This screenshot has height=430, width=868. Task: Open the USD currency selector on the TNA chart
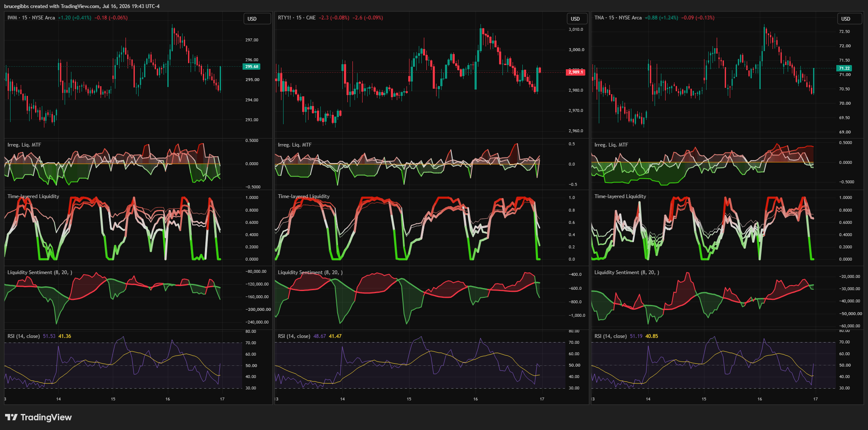pyautogui.click(x=850, y=19)
